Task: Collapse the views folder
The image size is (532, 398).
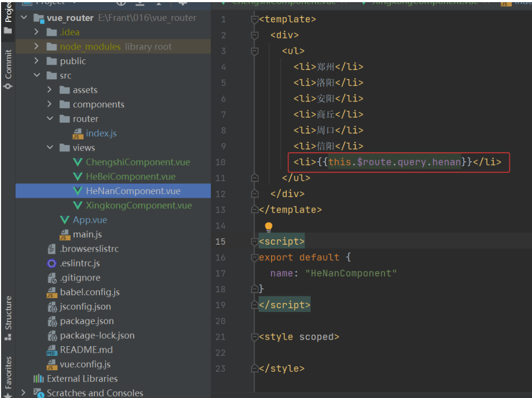Action: point(50,147)
